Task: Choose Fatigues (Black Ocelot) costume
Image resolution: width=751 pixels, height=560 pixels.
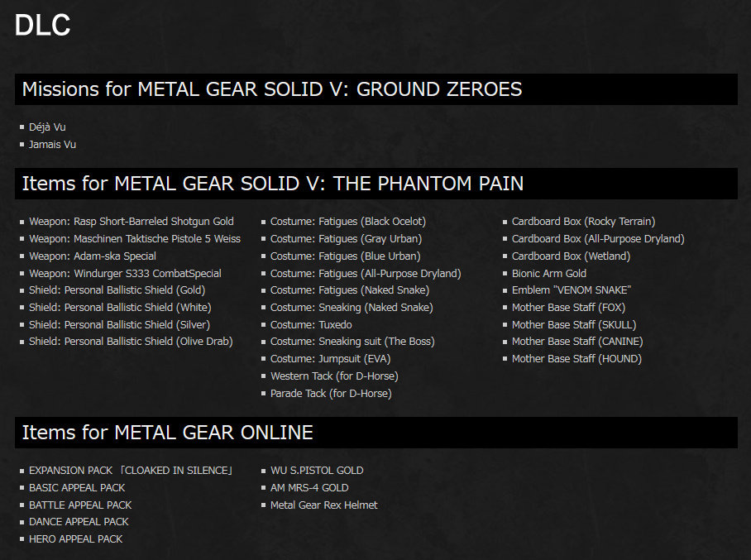Action: coord(347,222)
